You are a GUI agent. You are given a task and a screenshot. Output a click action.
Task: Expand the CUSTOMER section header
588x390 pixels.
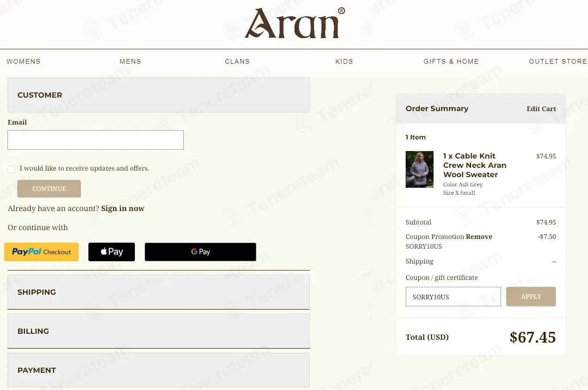[159, 95]
